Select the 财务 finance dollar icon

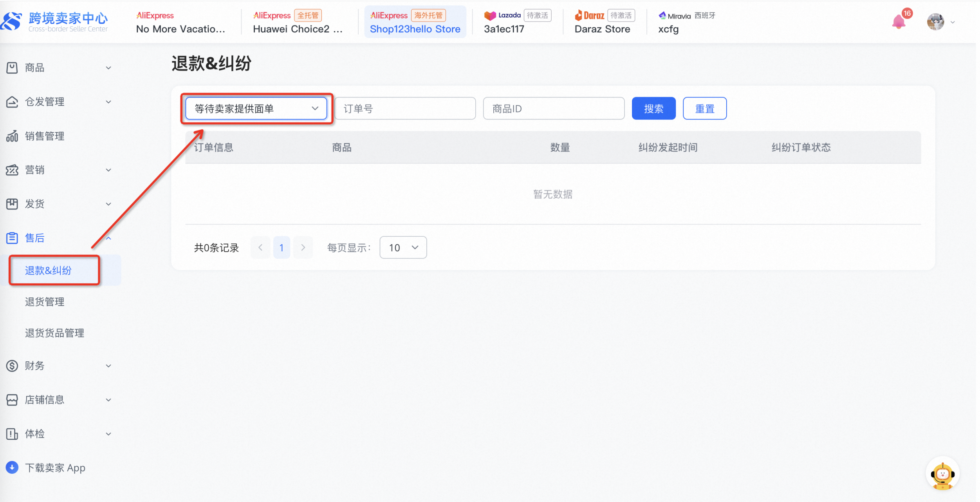tap(12, 365)
